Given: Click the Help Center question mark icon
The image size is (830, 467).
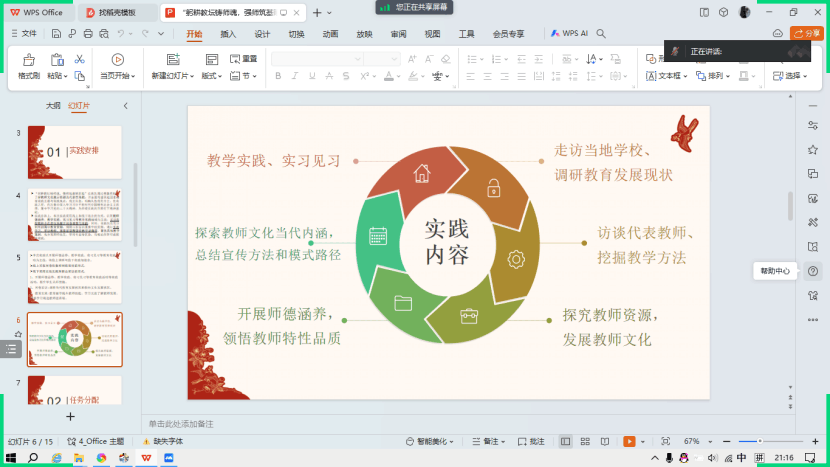Looking at the screenshot, I should tap(812, 271).
